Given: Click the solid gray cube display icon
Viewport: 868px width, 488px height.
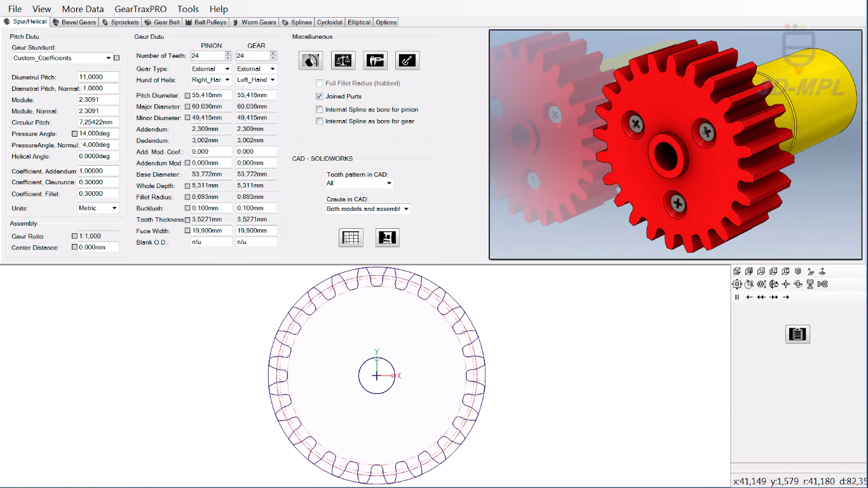Looking at the screenshot, I should (x=798, y=271).
